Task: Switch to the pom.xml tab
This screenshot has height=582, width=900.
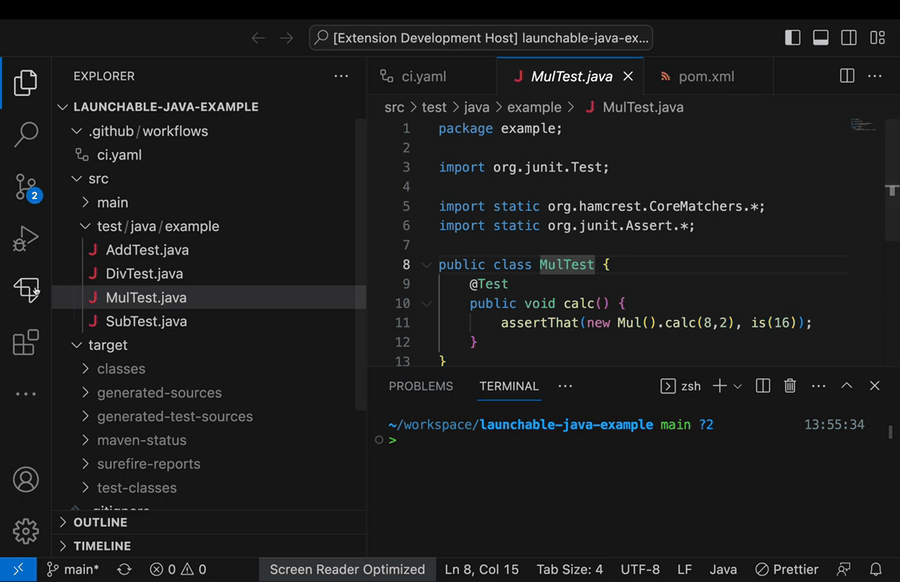Action: coord(707,76)
